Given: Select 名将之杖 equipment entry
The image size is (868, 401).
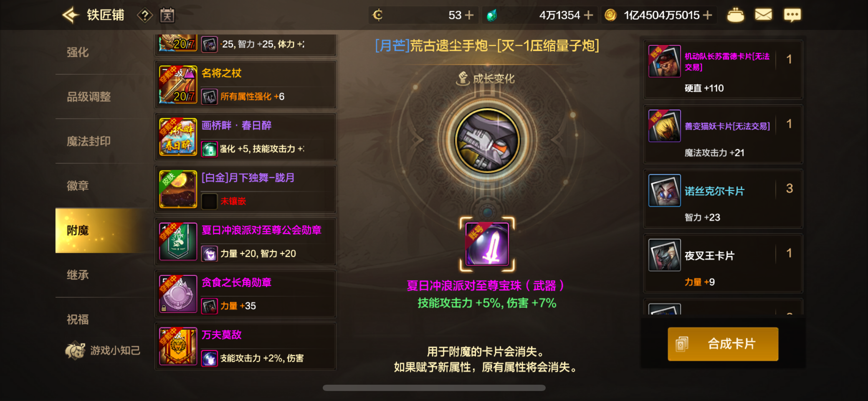Looking at the screenshot, I should coord(245,85).
